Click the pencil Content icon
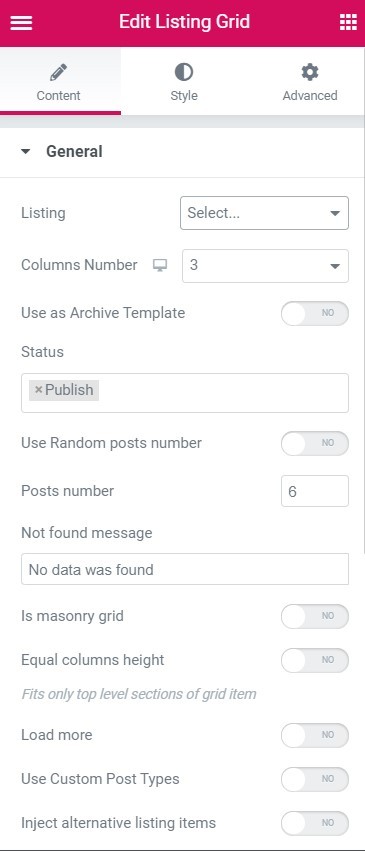 59,72
